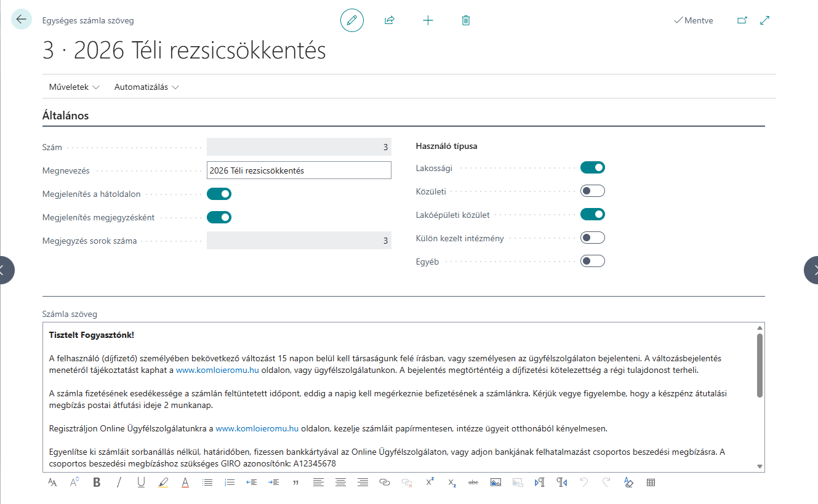Screen dimensions: 818x504
Task: Click the insert image icon
Action: pyautogui.click(x=495, y=482)
